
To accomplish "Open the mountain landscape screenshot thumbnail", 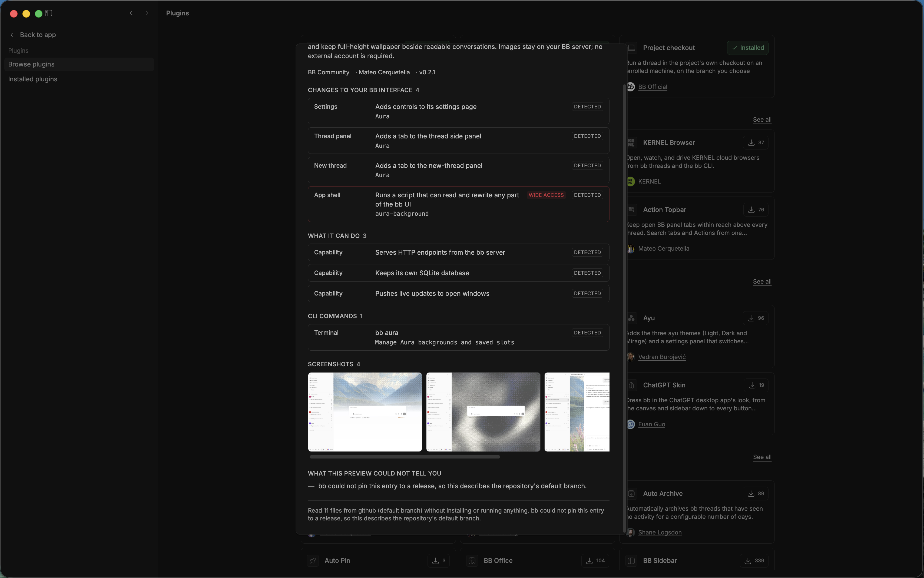I will [x=365, y=412].
